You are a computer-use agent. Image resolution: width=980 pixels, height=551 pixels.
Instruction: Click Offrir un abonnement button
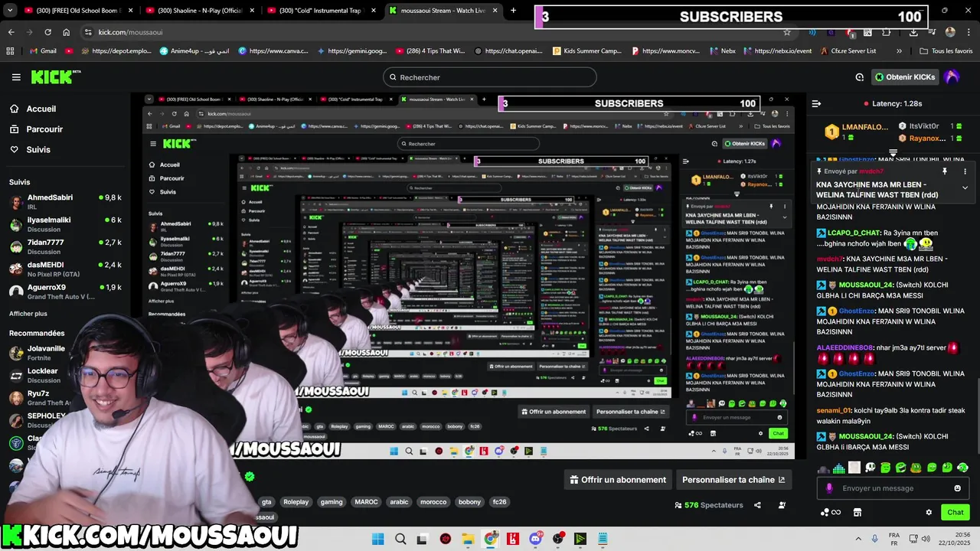pos(618,480)
